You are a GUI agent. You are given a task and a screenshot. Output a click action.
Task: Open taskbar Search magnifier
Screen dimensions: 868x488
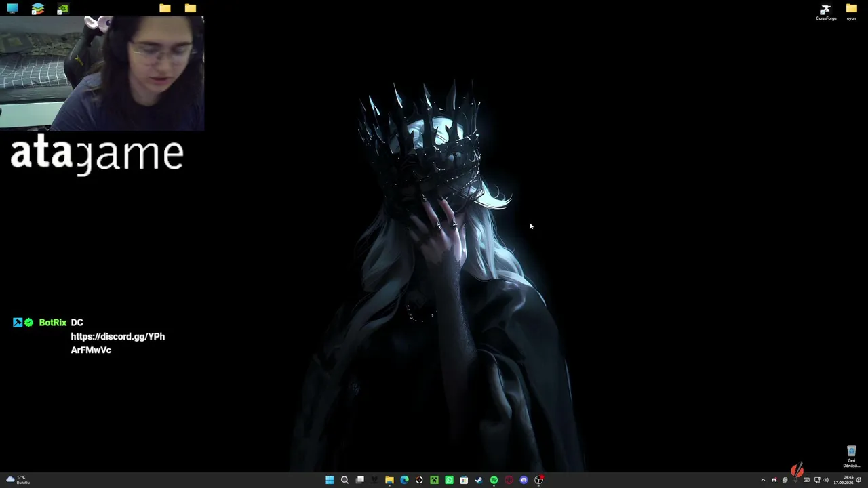[x=344, y=480]
